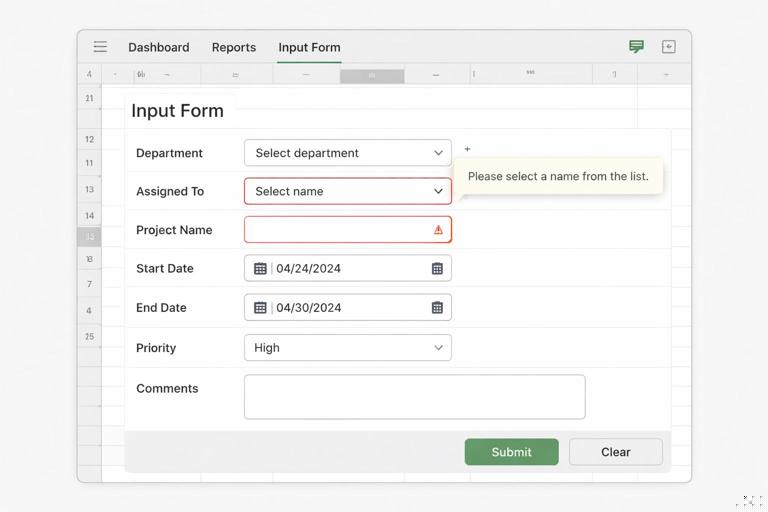Open the Start Date picker icon on right
Screen dimensions: 768x512
point(437,268)
